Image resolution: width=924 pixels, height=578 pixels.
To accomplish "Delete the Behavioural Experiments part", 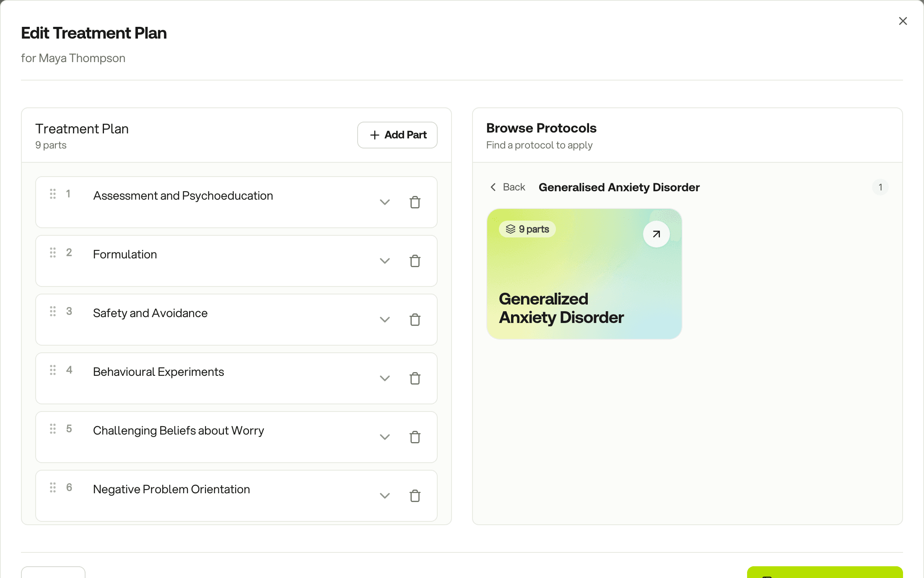I will point(415,378).
